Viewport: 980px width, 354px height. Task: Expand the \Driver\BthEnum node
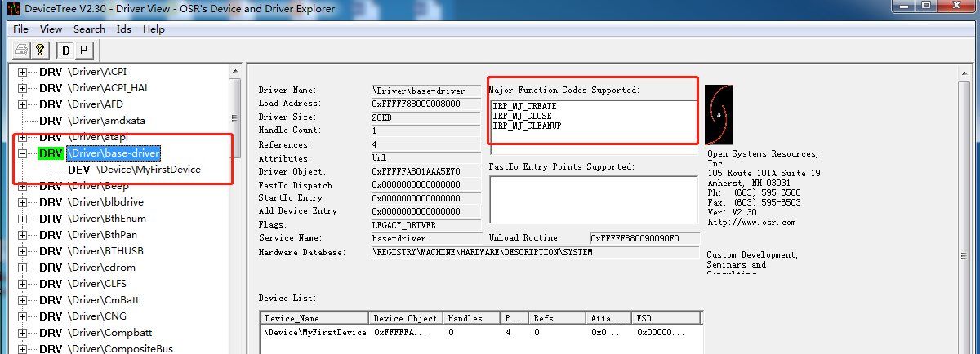22,219
